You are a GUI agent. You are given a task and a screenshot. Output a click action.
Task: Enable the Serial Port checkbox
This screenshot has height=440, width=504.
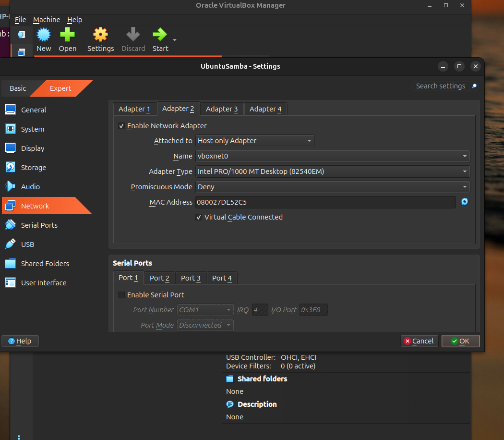pyautogui.click(x=121, y=295)
